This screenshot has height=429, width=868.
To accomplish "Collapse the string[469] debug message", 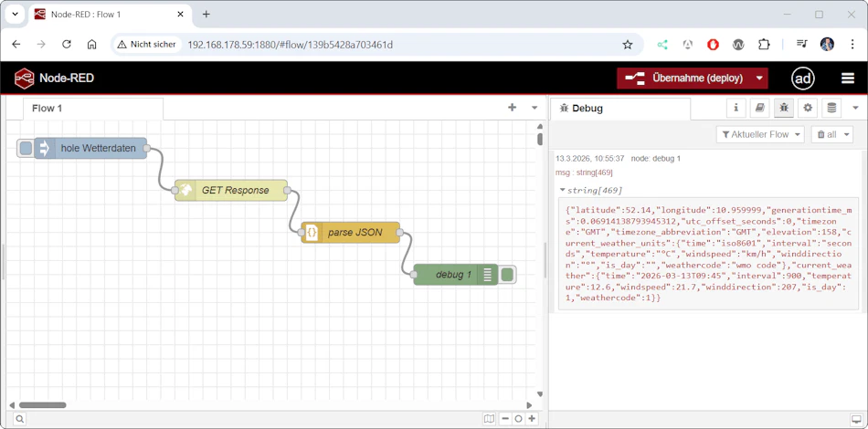I will [x=563, y=190].
